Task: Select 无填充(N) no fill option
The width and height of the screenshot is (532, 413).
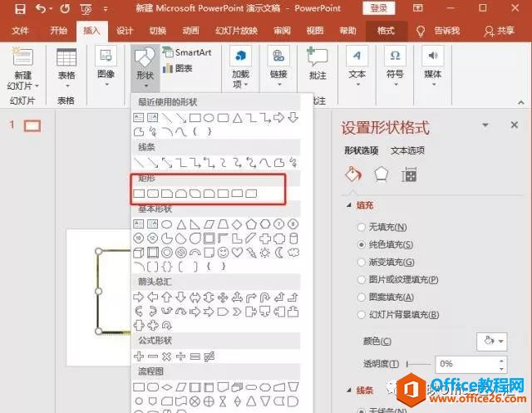Action: (382, 227)
